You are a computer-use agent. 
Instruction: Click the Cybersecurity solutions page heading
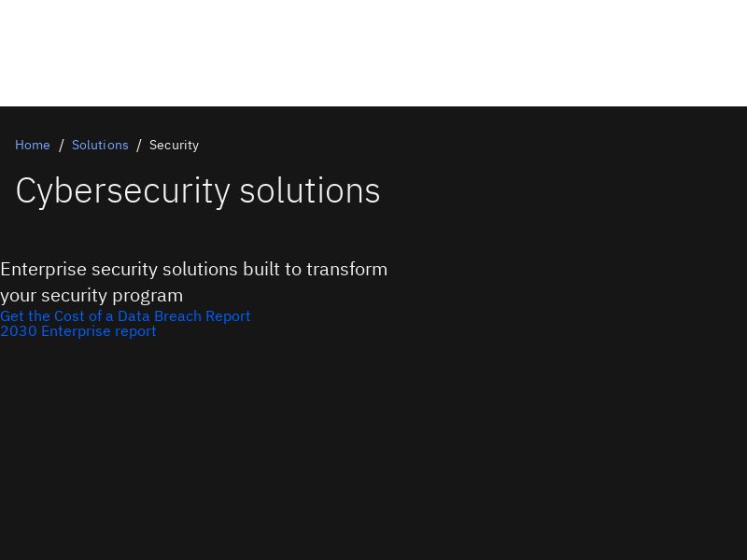point(198,190)
